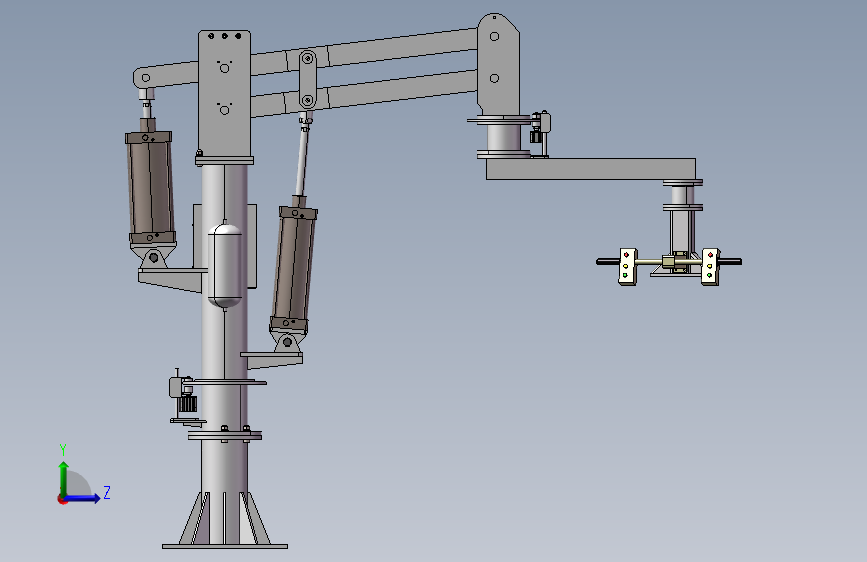Pick the mounting shelf under the left cylinder

pyautogui.click(x=171, y=279)
